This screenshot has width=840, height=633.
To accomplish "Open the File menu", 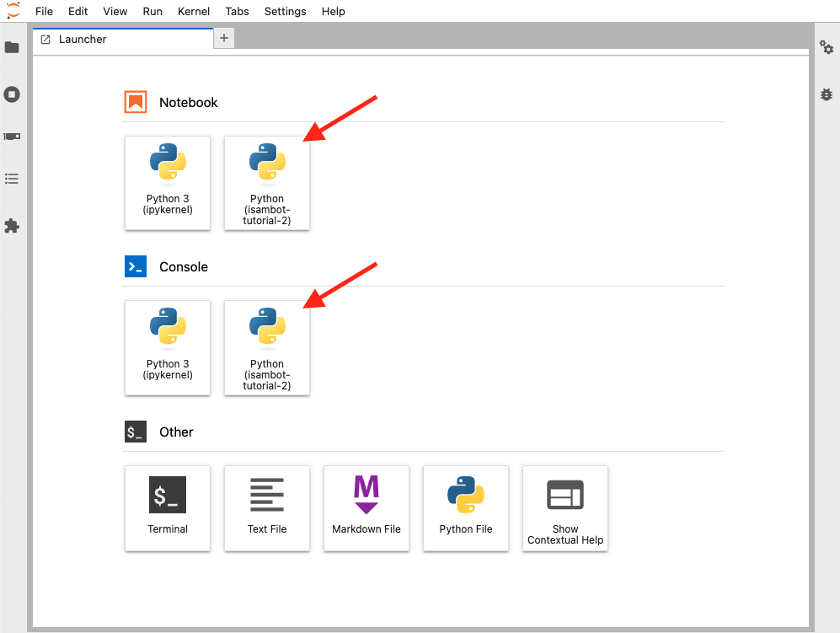I will click(x=44, y=11).
